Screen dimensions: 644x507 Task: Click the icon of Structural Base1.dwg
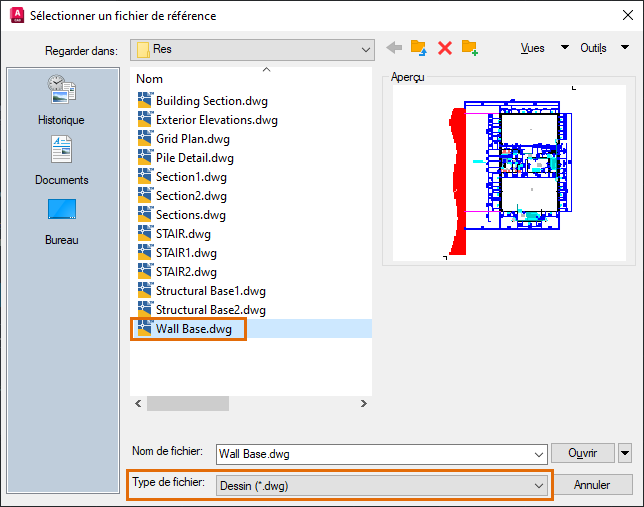(x=145, y=290)
